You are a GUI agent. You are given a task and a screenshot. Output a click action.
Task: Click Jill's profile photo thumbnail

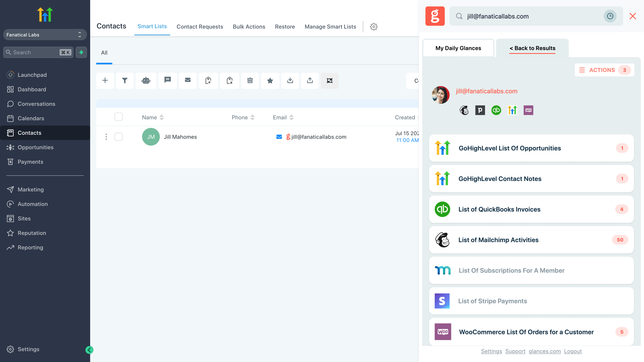[440, 95]
